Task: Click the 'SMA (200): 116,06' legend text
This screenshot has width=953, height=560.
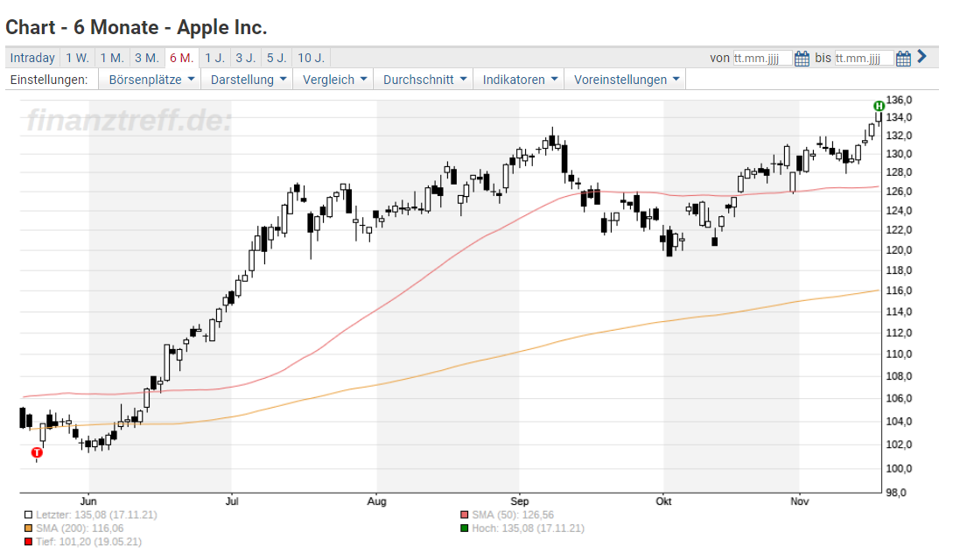Action: (x=80, y=528)
